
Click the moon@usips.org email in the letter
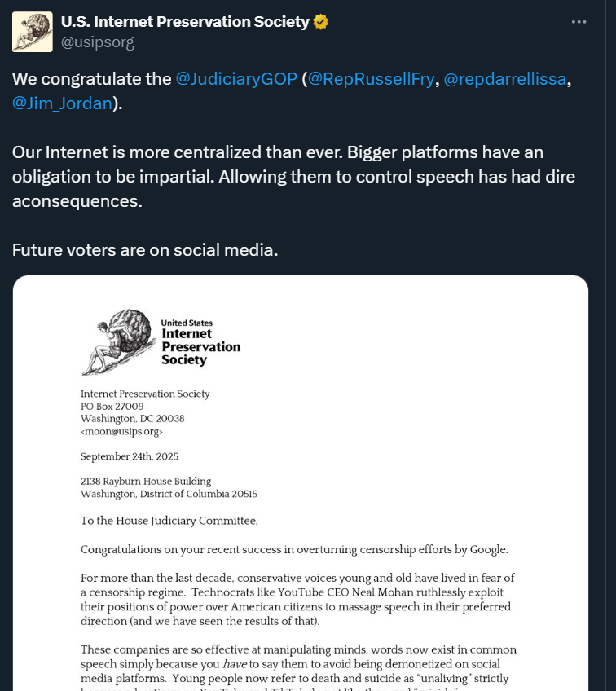coord(122,431)
